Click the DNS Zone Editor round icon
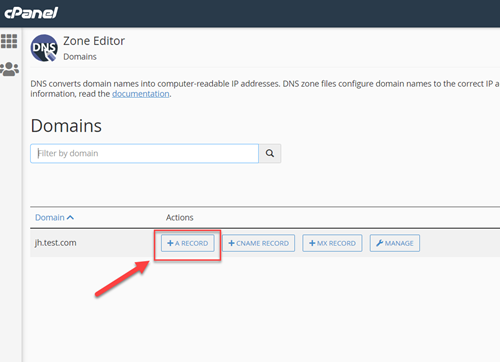 tap(44, 48)
